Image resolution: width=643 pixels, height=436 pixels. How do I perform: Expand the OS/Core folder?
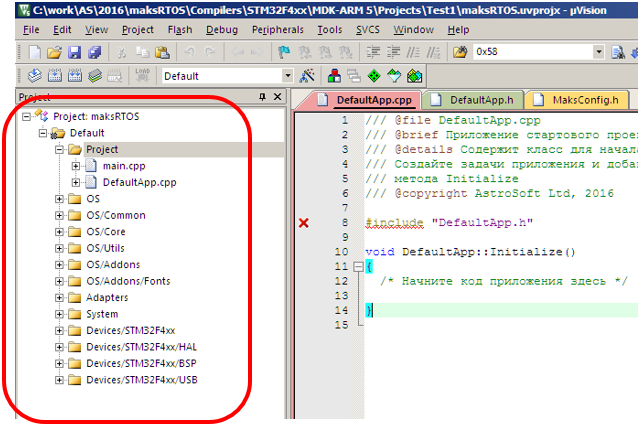pos(59,232)
